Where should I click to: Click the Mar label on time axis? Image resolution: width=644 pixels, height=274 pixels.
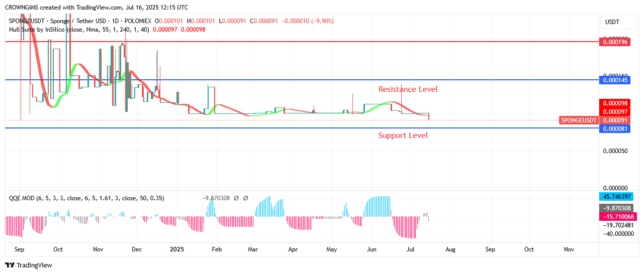coord(253,249)
